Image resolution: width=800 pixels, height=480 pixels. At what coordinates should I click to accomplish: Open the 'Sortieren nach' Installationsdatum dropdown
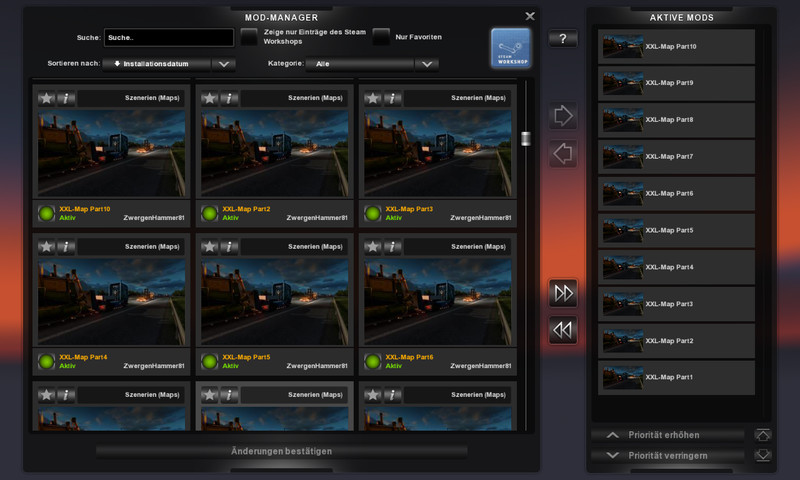coord(169,64)
